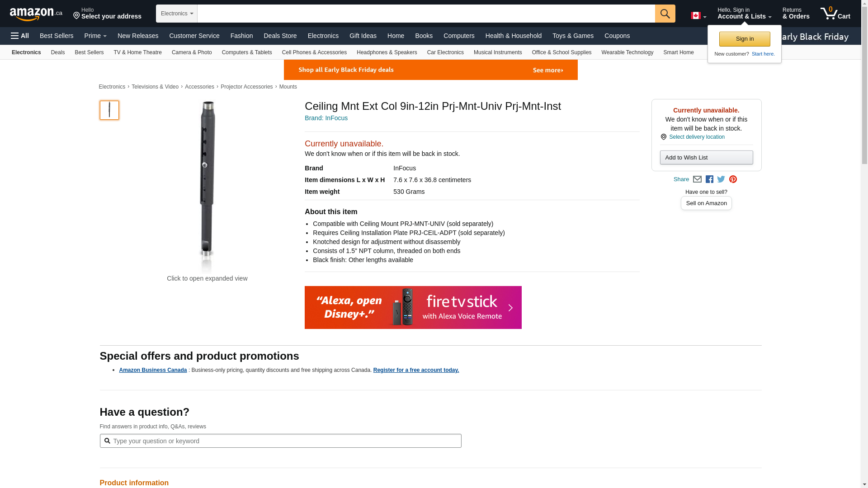
Task: Select Headphones & Speakers subcategory
Action: [x=387, y=52]
